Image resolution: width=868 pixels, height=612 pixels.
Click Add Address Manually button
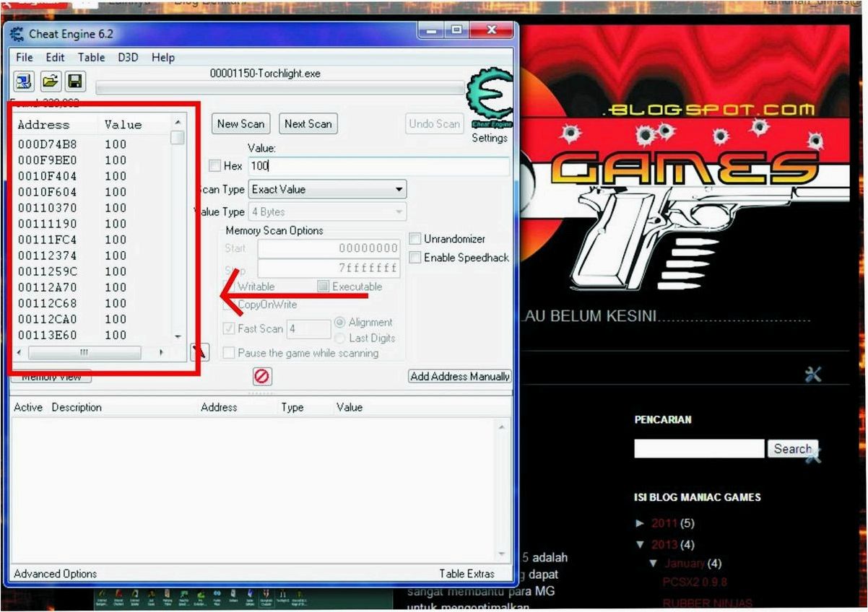460,376
